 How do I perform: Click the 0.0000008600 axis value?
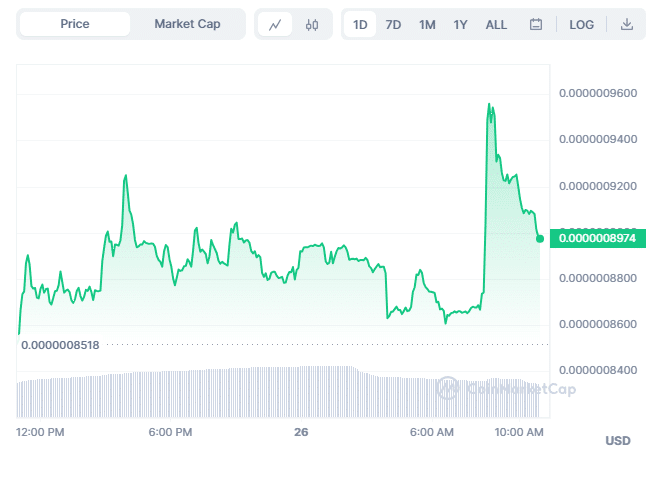(598, 324)
